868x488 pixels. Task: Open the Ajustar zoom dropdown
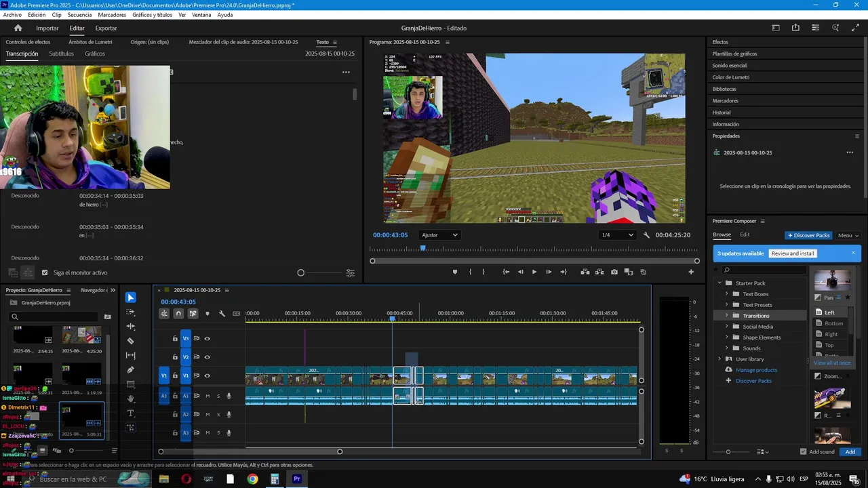439,235
